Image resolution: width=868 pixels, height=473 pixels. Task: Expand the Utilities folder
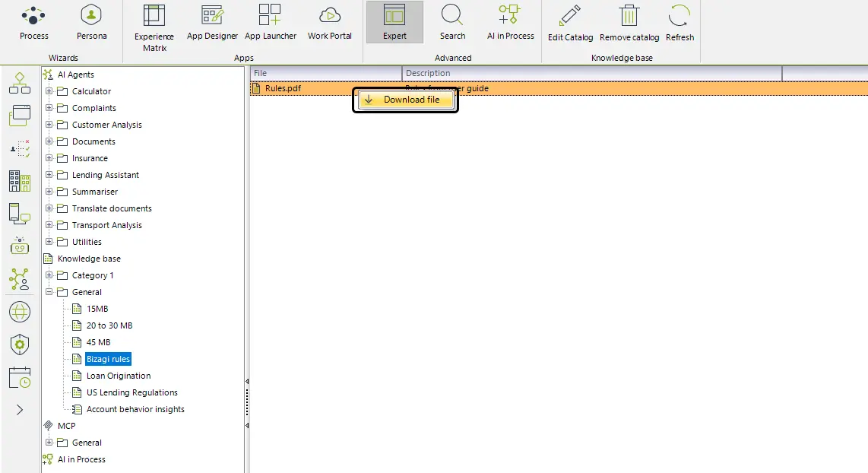click(49, 242)
